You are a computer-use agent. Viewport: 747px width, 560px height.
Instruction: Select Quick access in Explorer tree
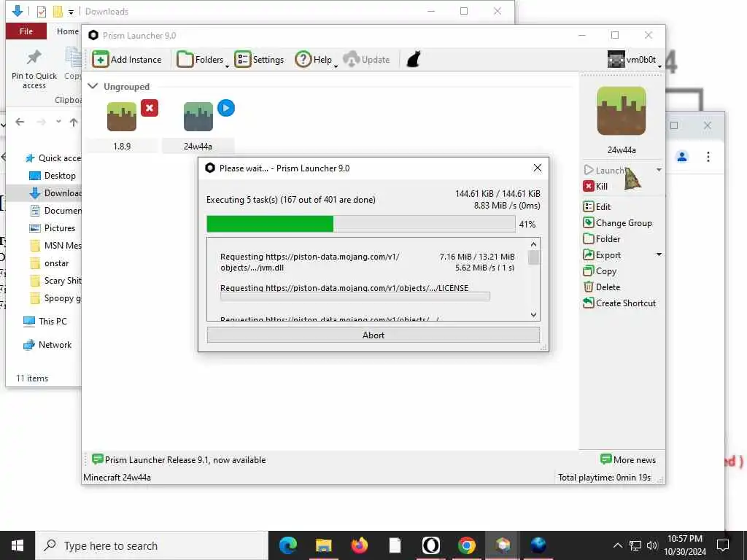point(53,158)
